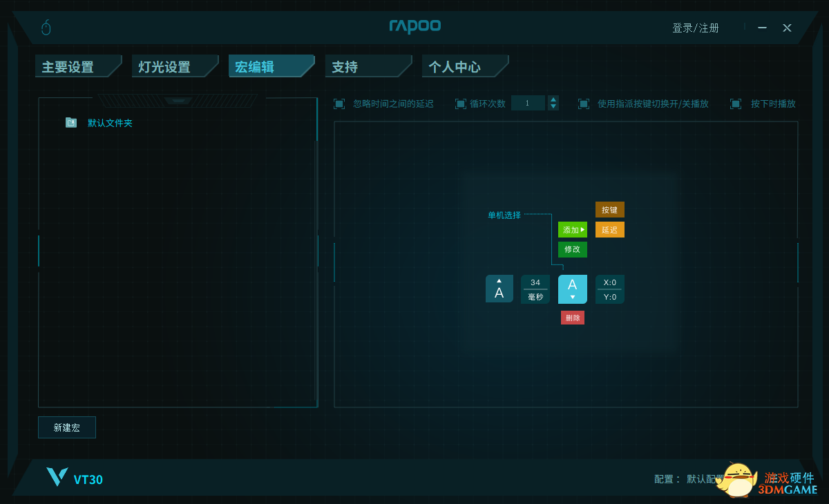Viewport: 829px width, 504px height.
Task: Minimize the Rapoo window
Action: [x=763, y=28]
